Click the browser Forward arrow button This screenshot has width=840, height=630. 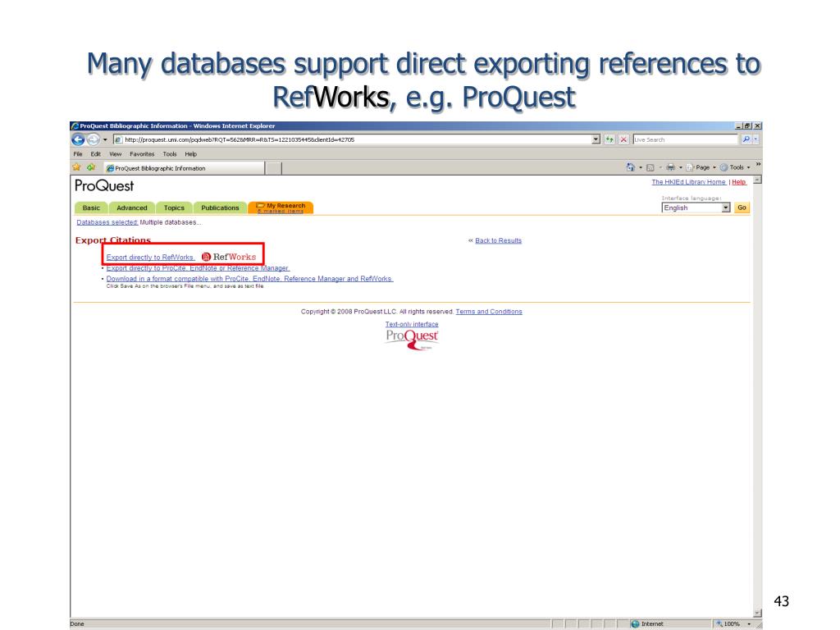[94, 139]
